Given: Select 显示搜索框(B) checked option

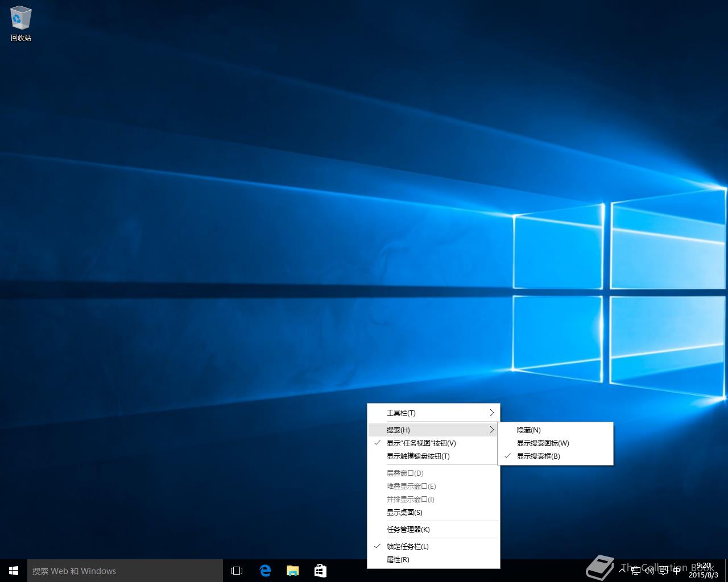Looking at the screenshot, I should click(556, 456).
